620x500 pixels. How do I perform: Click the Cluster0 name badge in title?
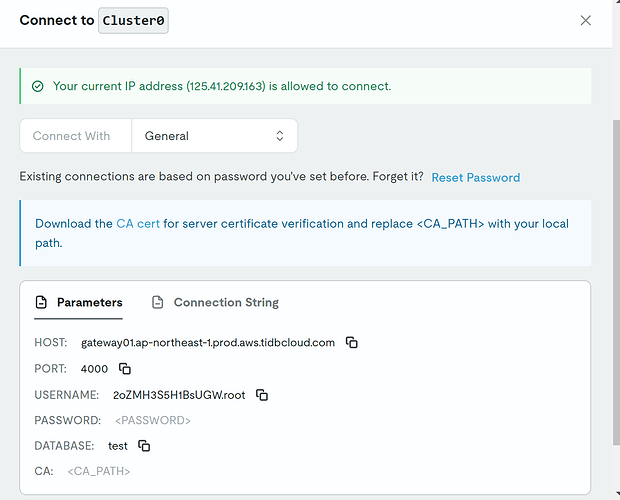coord(133,21)
